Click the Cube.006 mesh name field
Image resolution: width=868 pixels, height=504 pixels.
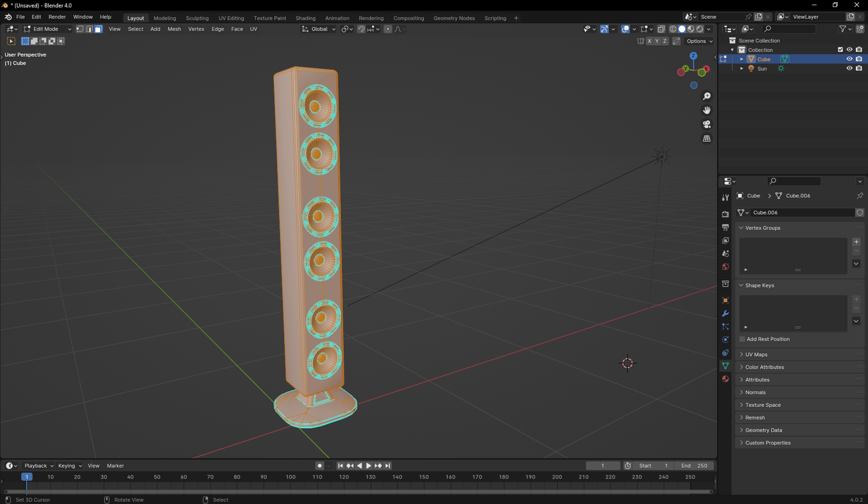tap(802, 212)
